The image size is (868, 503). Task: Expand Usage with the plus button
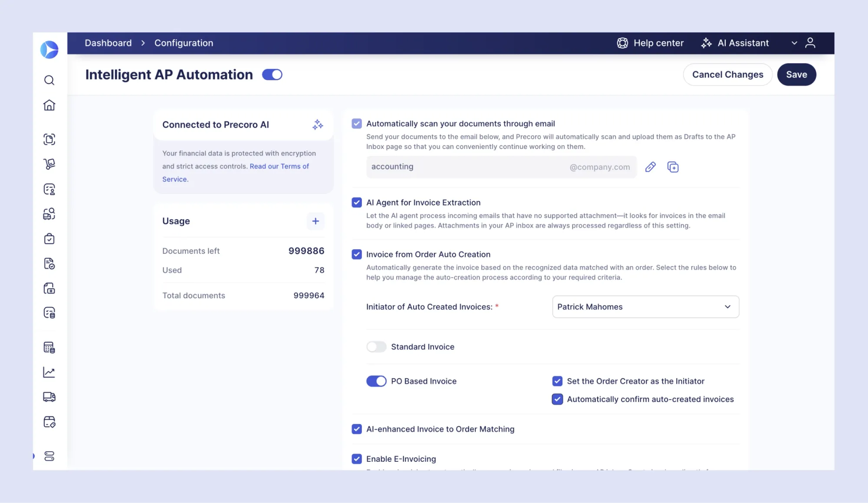click(316, 221)
